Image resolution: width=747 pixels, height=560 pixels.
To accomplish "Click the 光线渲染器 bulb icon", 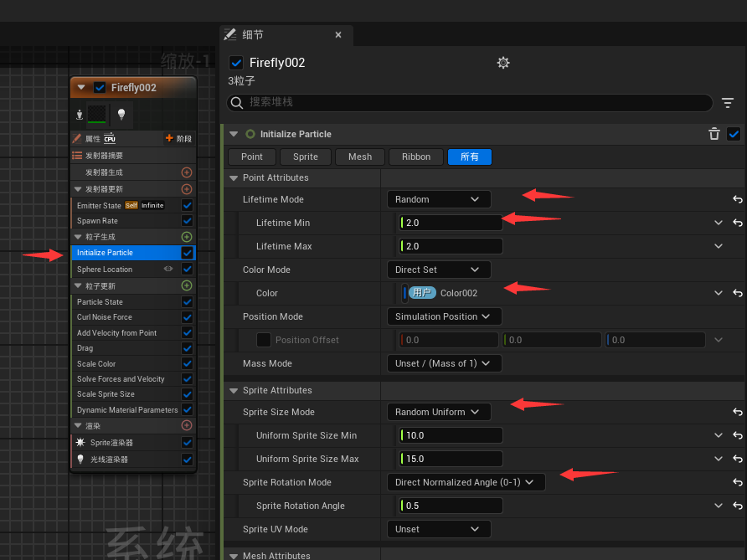I will (x=80, y=459).
